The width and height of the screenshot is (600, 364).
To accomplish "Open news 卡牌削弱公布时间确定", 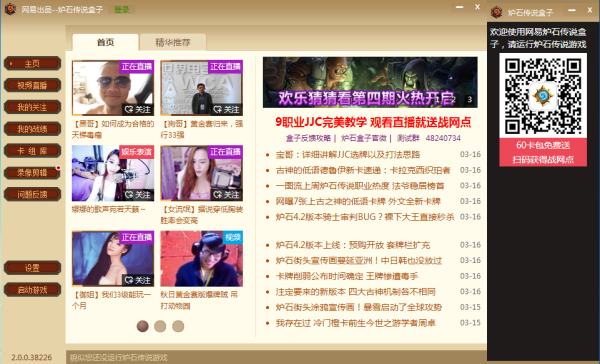I will (x=347, y=276).
